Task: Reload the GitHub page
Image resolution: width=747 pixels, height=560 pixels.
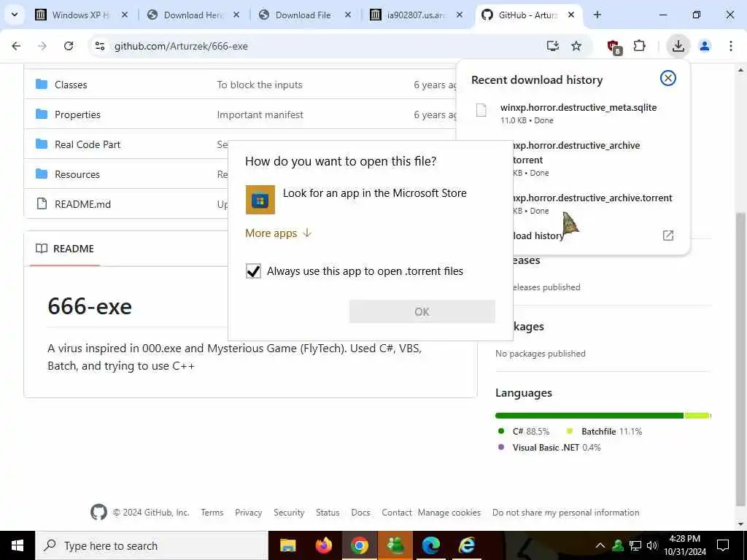Action: tap(69, 46)
